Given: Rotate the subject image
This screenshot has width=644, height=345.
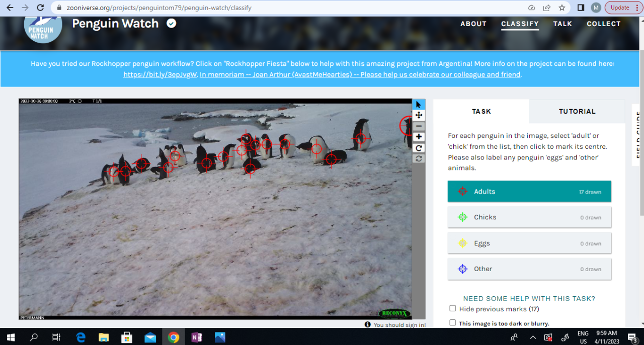Looking at the screenshot, I should [x=419, y=148].
